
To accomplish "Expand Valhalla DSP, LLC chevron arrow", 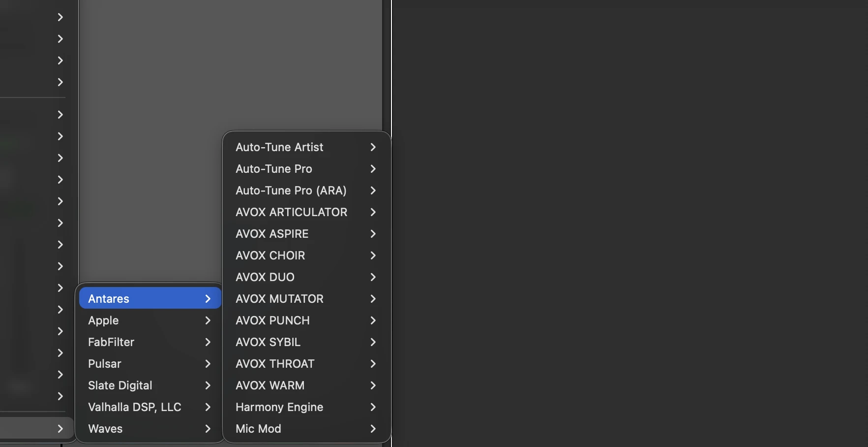I will tap(208, 407).
